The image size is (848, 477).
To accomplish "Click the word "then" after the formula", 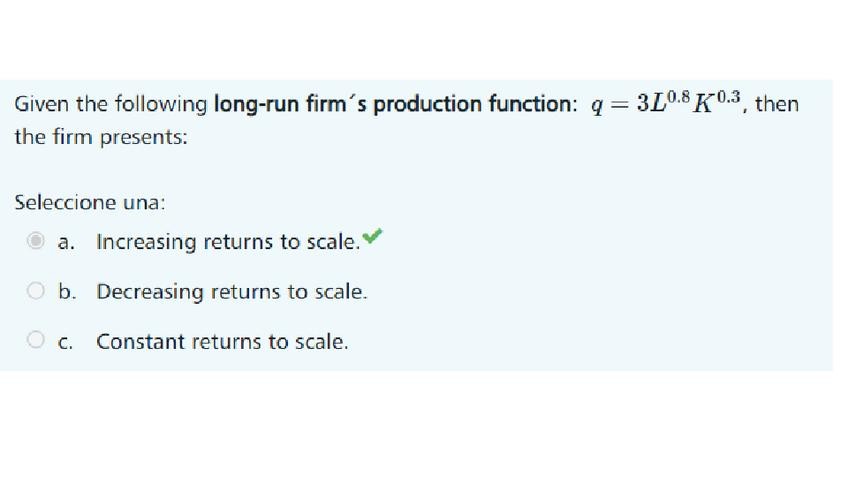I will tap(777, 104).
